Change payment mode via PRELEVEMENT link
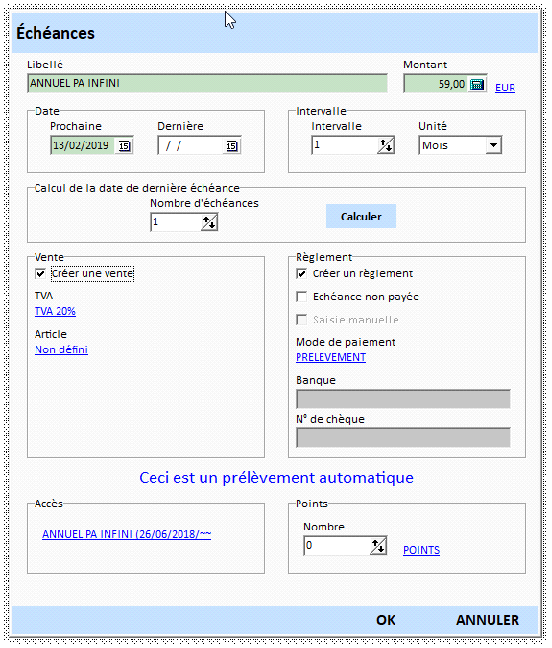 [x=331, y=357]
